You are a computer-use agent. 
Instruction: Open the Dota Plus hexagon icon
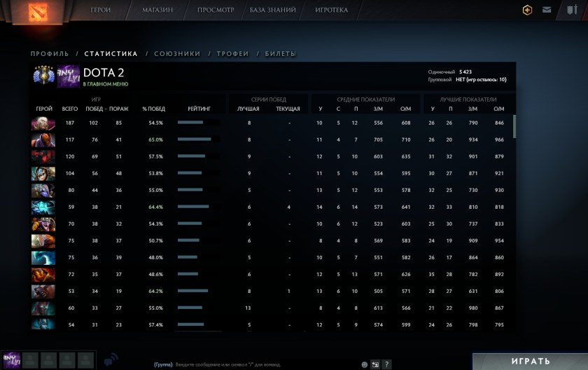tap(527, 10)
